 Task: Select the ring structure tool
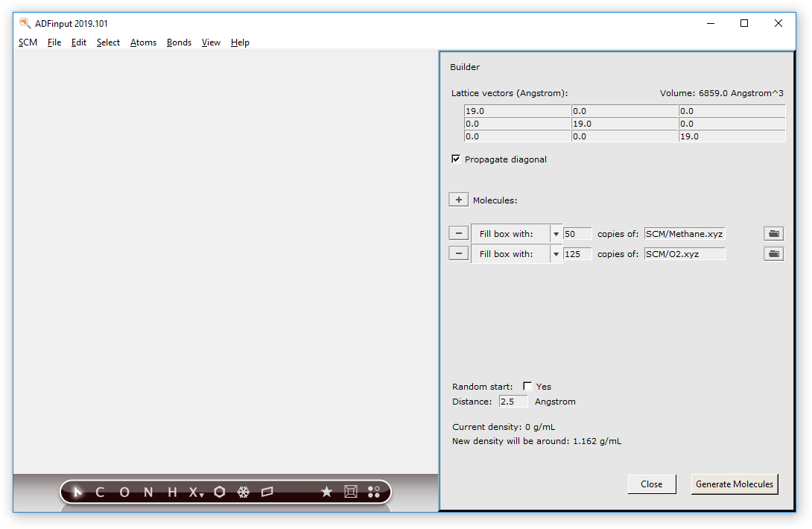point(220,492)
